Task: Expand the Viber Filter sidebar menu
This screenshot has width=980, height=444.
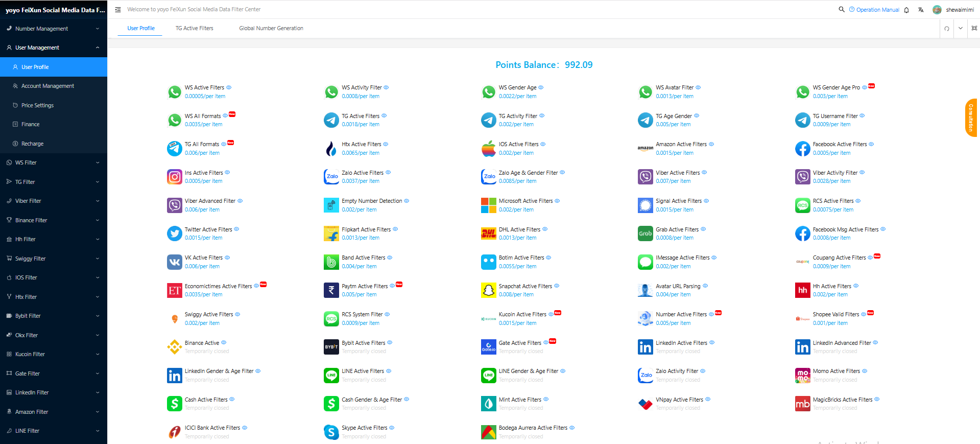Action: click(54, 201)
